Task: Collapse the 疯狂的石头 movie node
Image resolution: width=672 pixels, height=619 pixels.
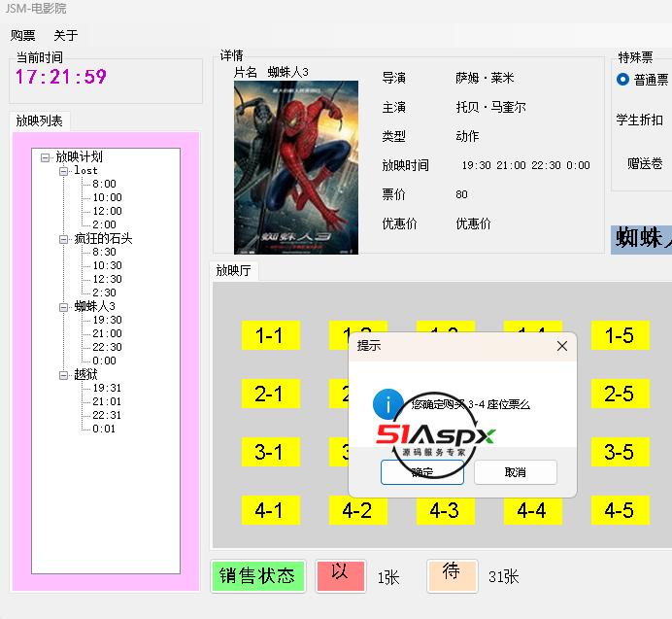Action: click(63, 239)
